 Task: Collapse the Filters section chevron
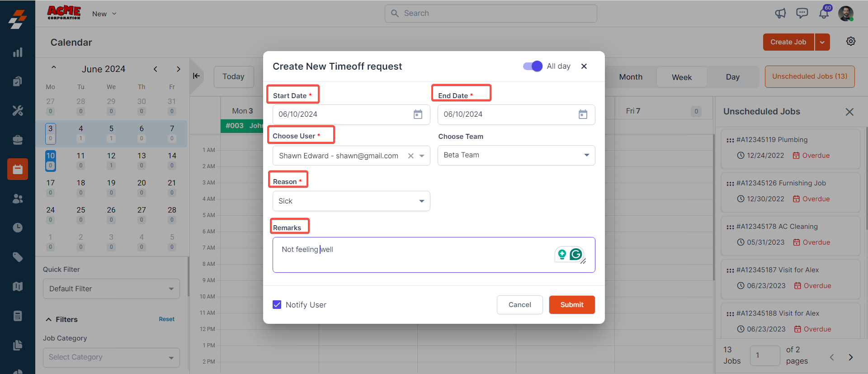[x=49, y=320]
